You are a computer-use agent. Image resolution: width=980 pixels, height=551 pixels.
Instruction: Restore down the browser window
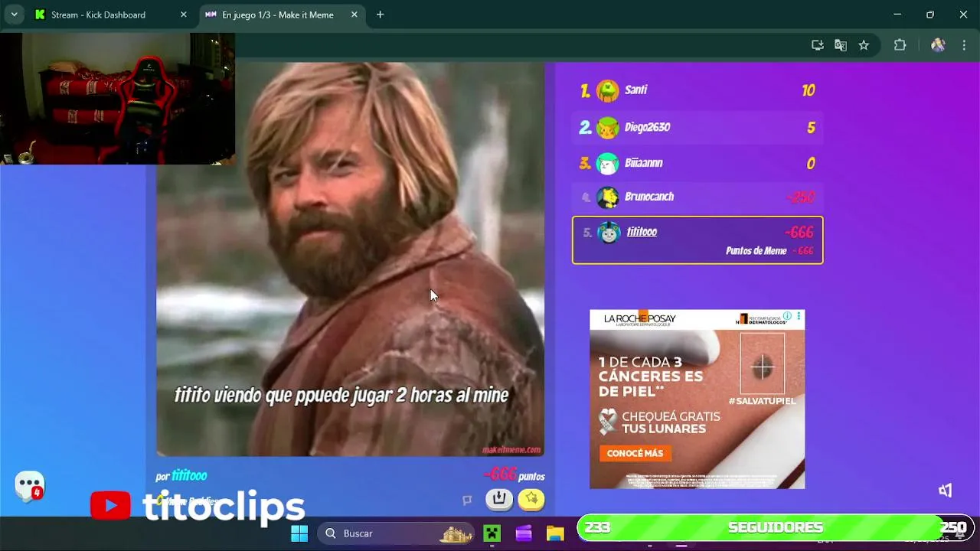tap(930, 15)
